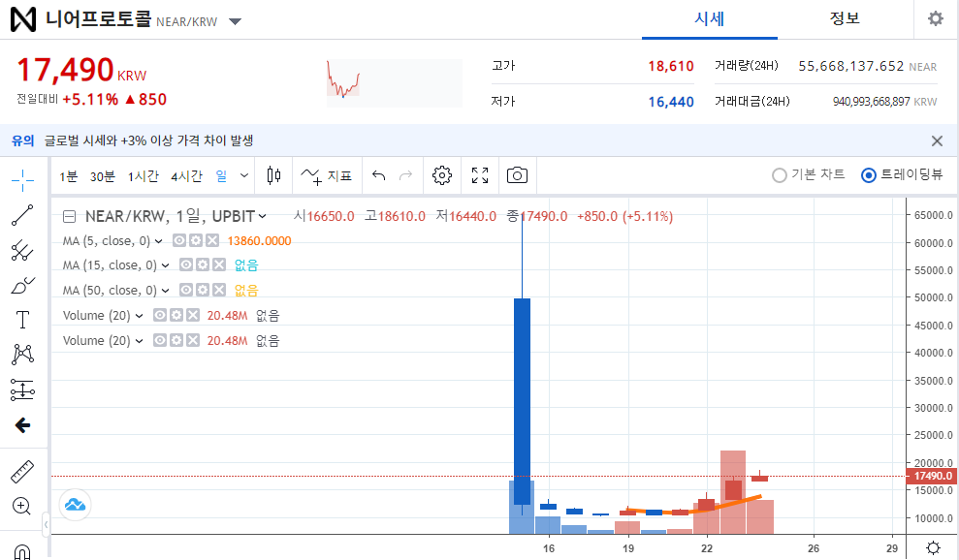Expand second Volume (20) options
The height and width of the screenshot is (560, 959).
click(139, 340)
